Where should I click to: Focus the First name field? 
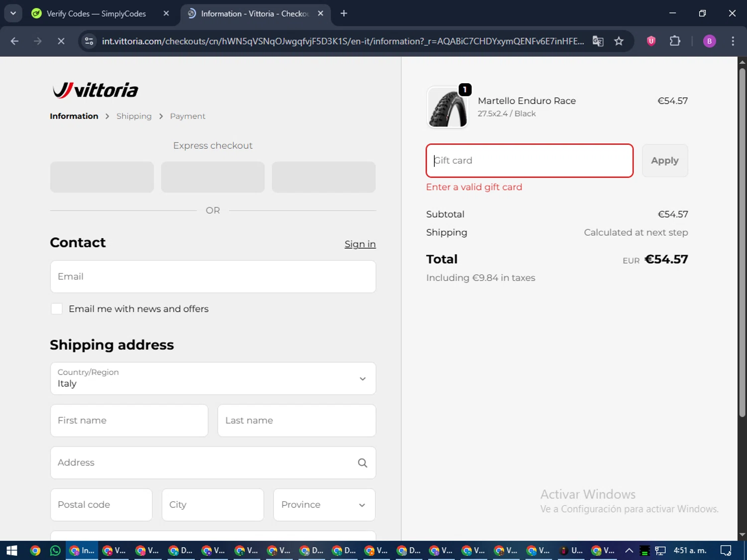[129, 421]
